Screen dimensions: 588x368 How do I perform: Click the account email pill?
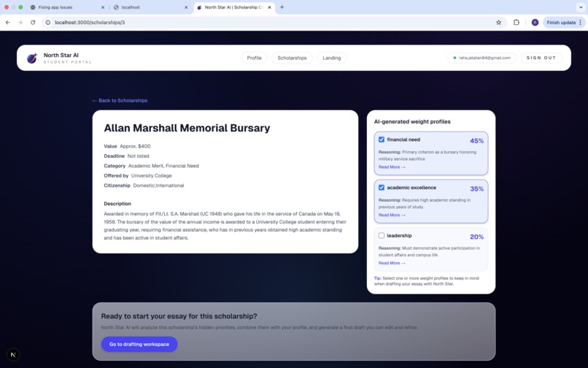click(482, 58)
